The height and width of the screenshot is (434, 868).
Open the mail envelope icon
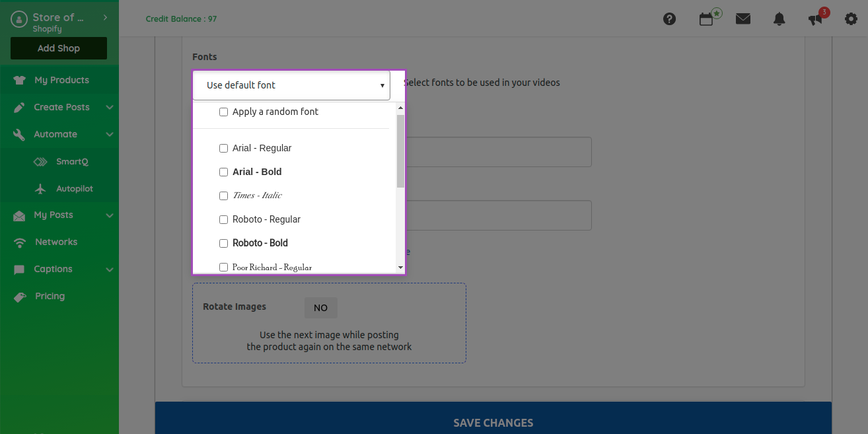pyautogui.click(x=743, y=19)
